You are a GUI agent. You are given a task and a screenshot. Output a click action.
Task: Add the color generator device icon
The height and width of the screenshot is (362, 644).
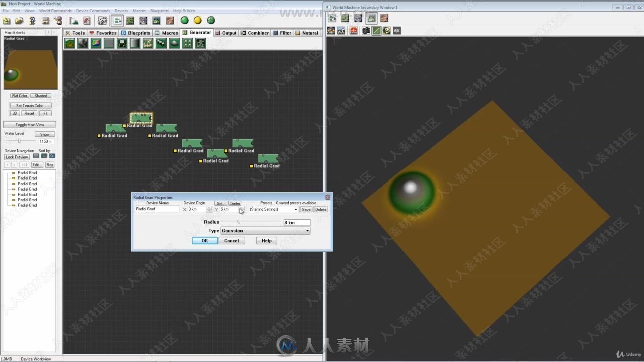click(x=96, y=43)
